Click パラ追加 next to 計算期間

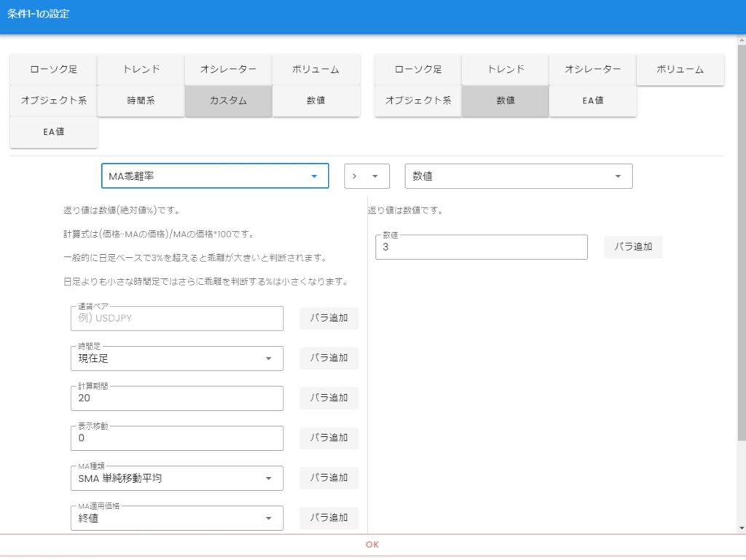[329, 398]
